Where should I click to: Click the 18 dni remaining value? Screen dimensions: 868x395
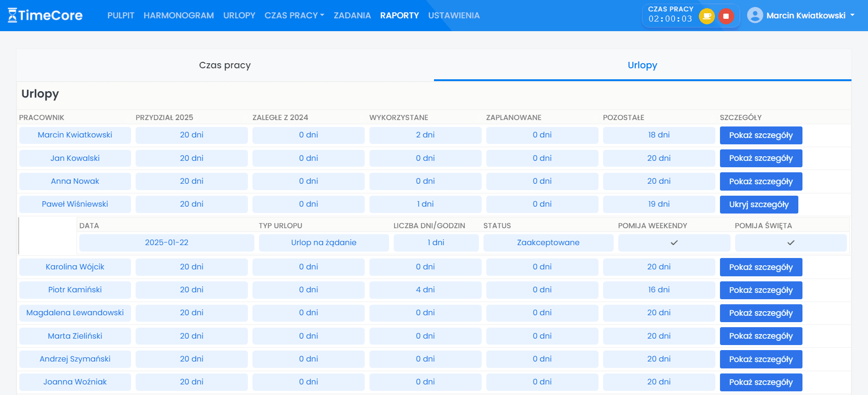tap(659, 135)
